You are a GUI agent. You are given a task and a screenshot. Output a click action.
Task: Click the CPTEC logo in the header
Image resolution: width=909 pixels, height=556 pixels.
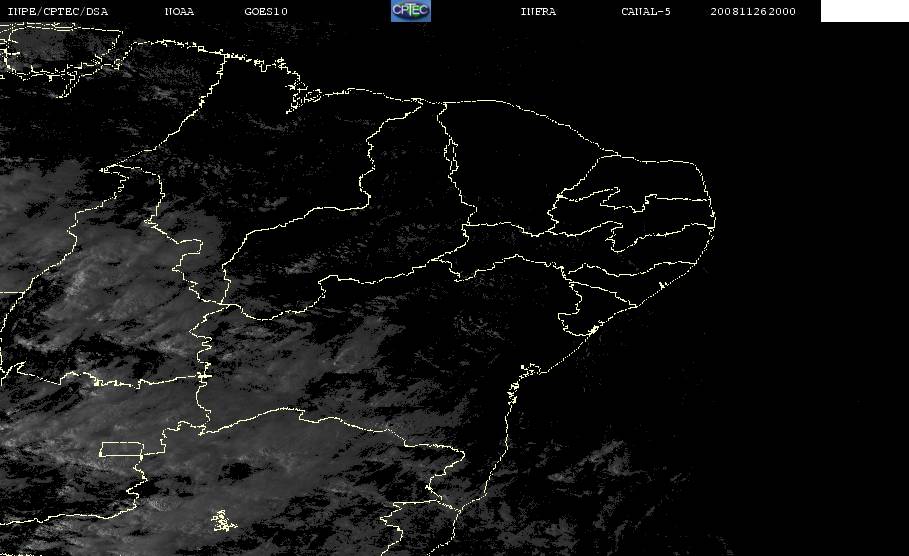point(410,10)
